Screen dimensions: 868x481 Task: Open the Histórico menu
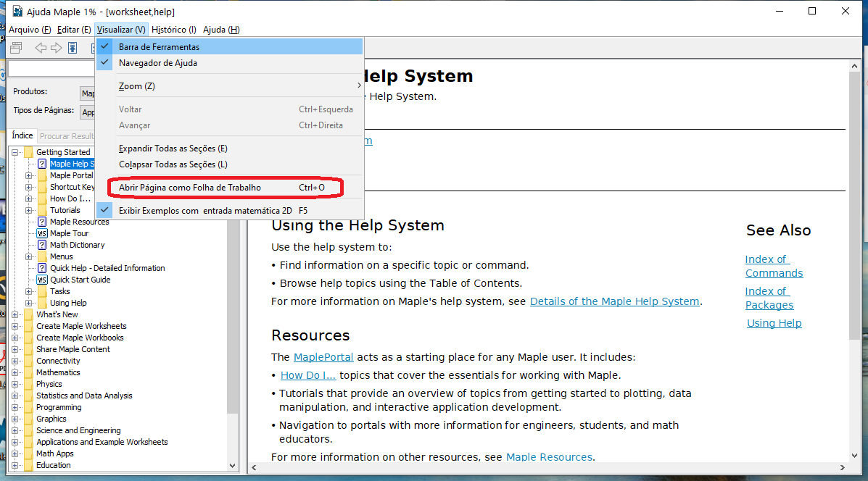pos(174,30)
